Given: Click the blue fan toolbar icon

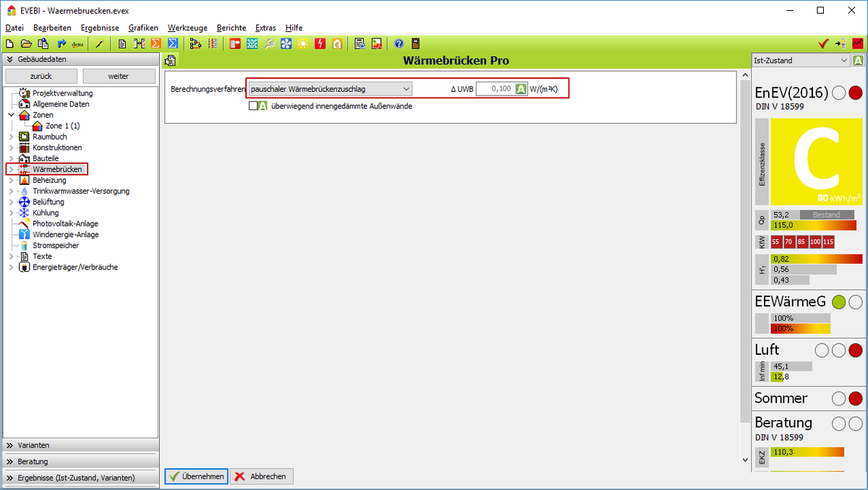Looking at the screenshot, I should click(x=286, y=43).
